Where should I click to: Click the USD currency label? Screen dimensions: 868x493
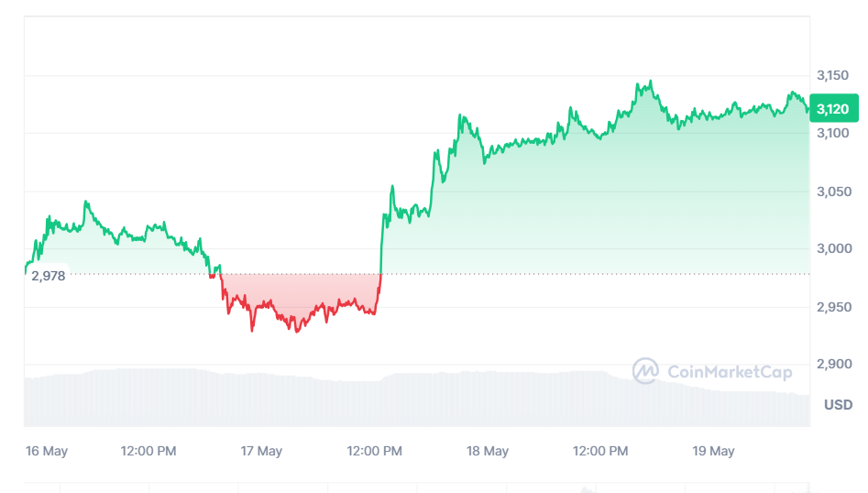point(838,405)
